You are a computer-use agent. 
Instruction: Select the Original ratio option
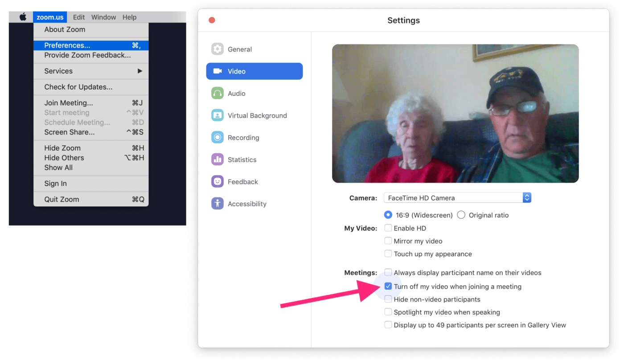point(461,214)
